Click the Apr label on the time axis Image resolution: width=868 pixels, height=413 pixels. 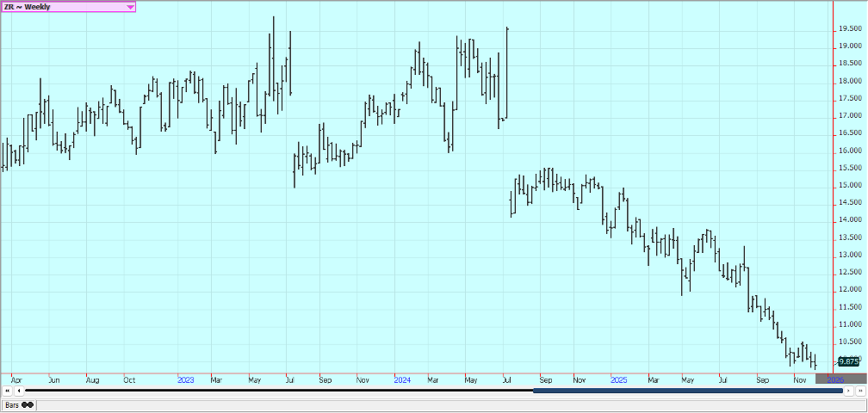15,379
